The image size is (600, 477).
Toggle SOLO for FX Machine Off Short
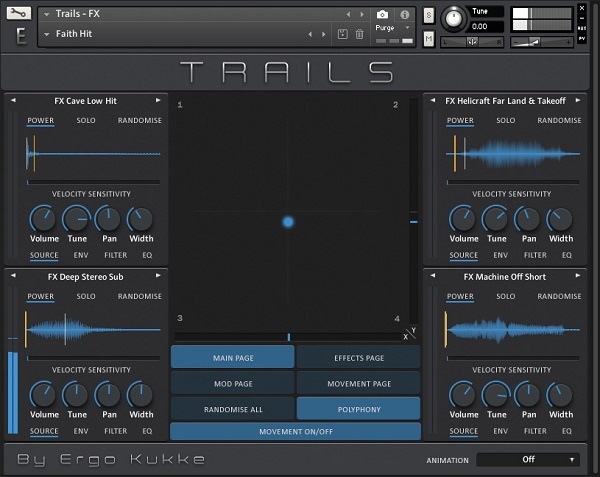505,296
